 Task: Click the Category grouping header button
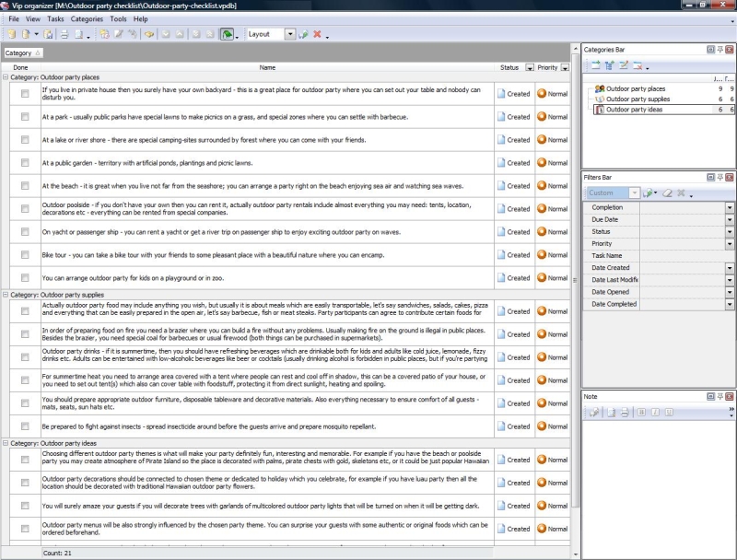tap(21, 53)
